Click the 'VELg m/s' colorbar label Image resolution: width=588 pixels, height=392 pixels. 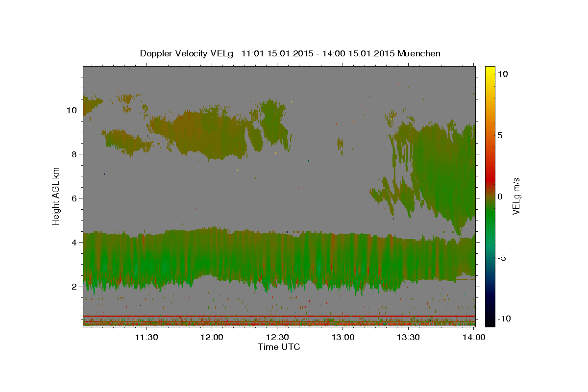516,196
